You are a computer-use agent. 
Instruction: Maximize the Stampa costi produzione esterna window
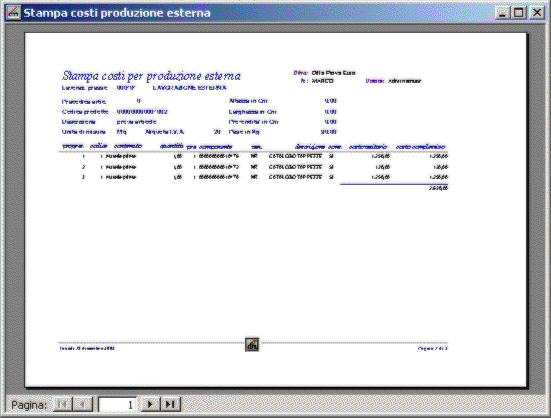tap(519, 13)
